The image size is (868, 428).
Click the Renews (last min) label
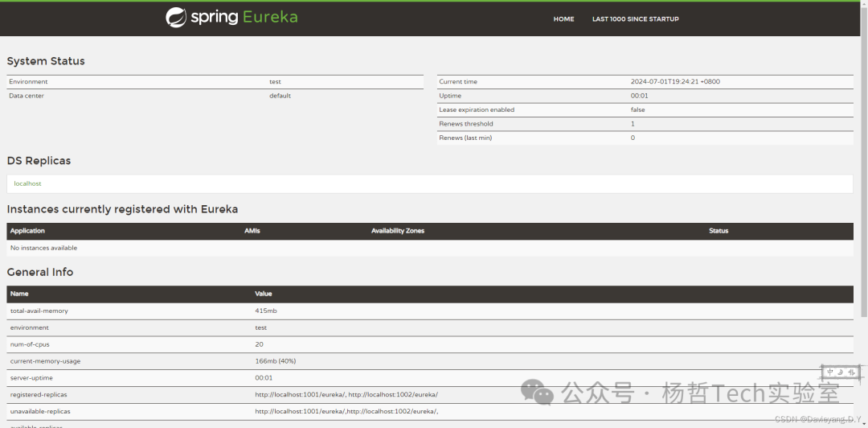click(x=465, y=138)
